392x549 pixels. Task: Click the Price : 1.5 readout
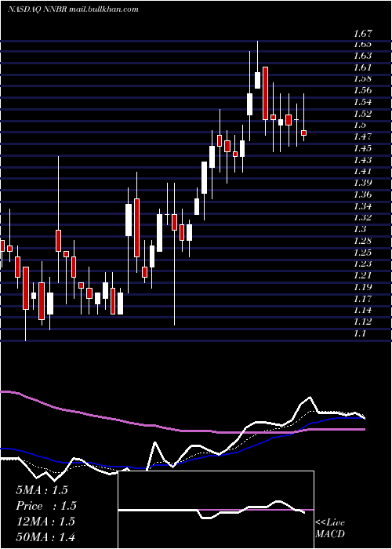46,506
